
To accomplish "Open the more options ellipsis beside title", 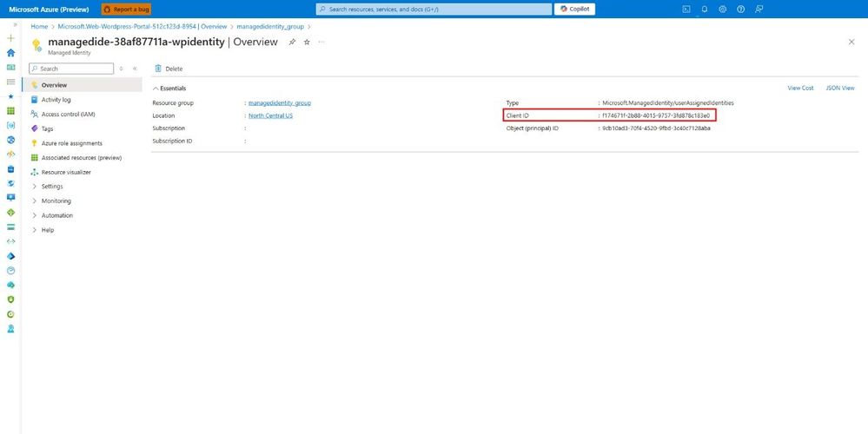I will (321, 42).
